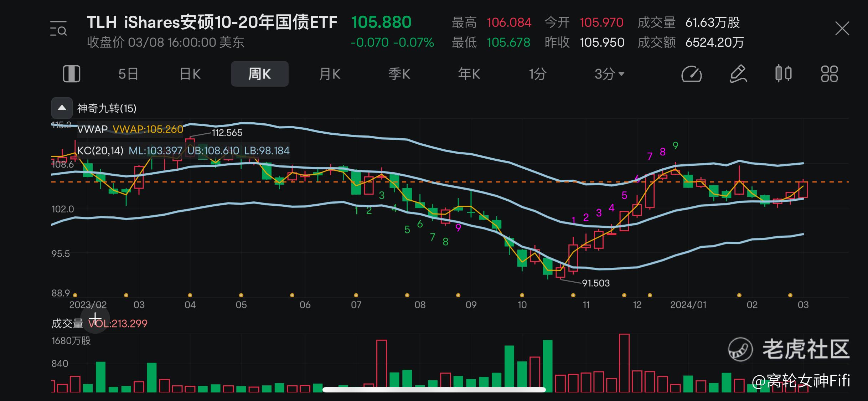Viewport: 868px width, 401px height.
Task: Open the speedometer indicator icon
Action: tap(691, 74)
